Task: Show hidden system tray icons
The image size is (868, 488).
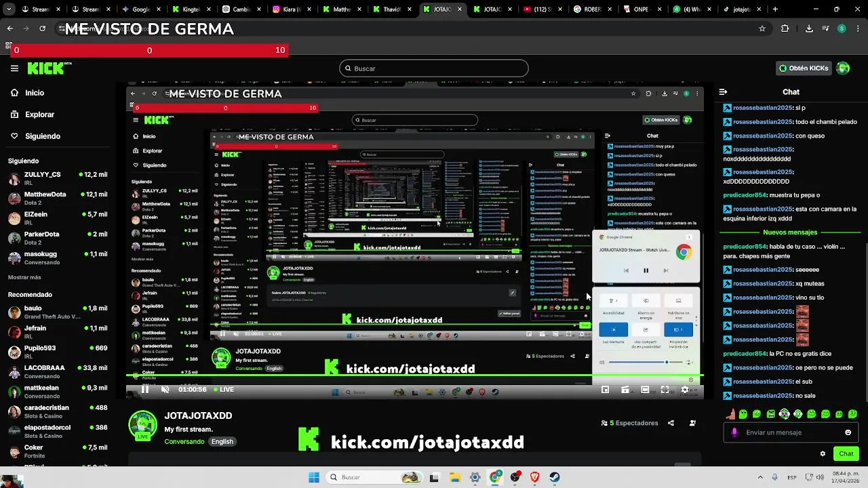Action: pyautogui.click(x=760, y=477)
